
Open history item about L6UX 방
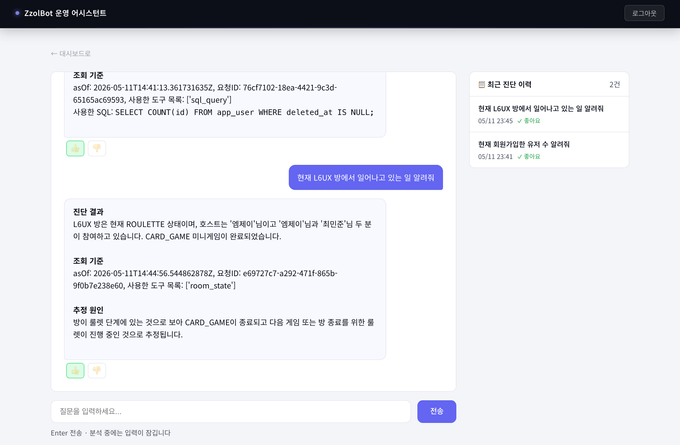[x=549, y=114]
